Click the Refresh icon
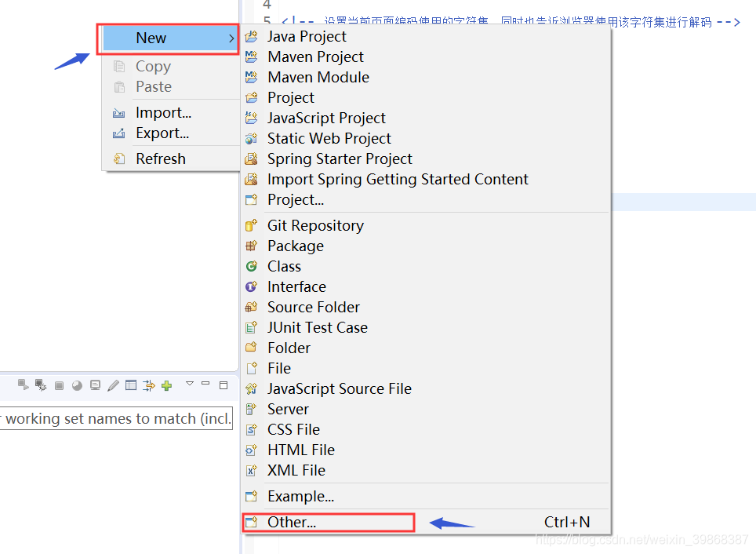This screenshot has width=756, height=554. 118,159
